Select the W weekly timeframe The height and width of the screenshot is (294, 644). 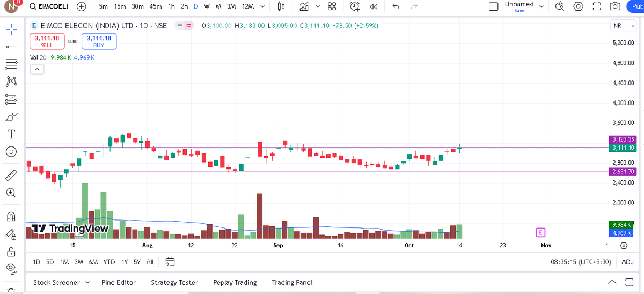point(206,7)
